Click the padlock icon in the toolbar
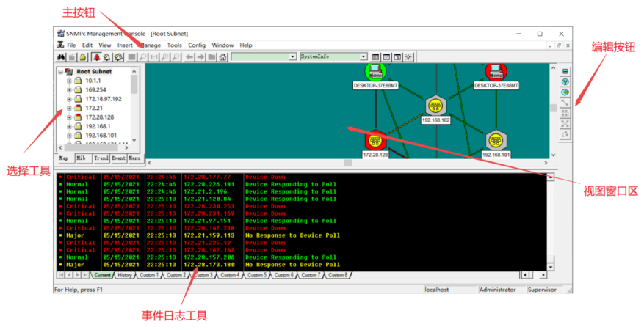Viewport: 644px width, 330px height. tap(83, 56)
